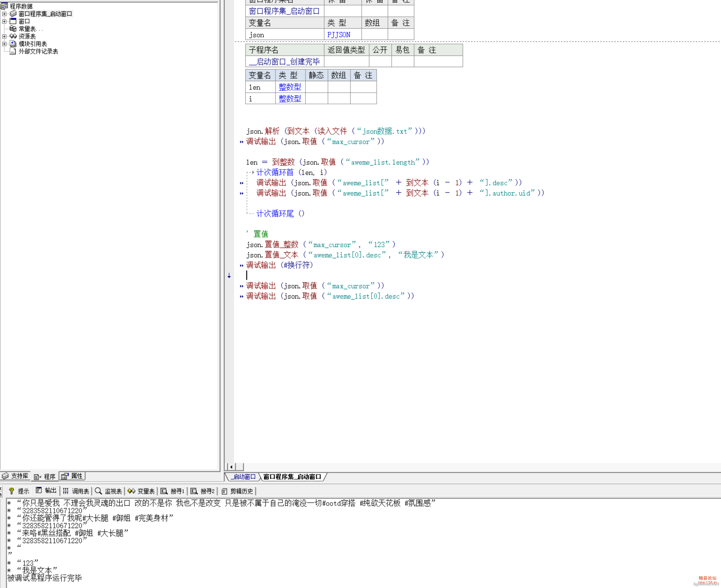Switch to the 程序 tab

[45, 476]
